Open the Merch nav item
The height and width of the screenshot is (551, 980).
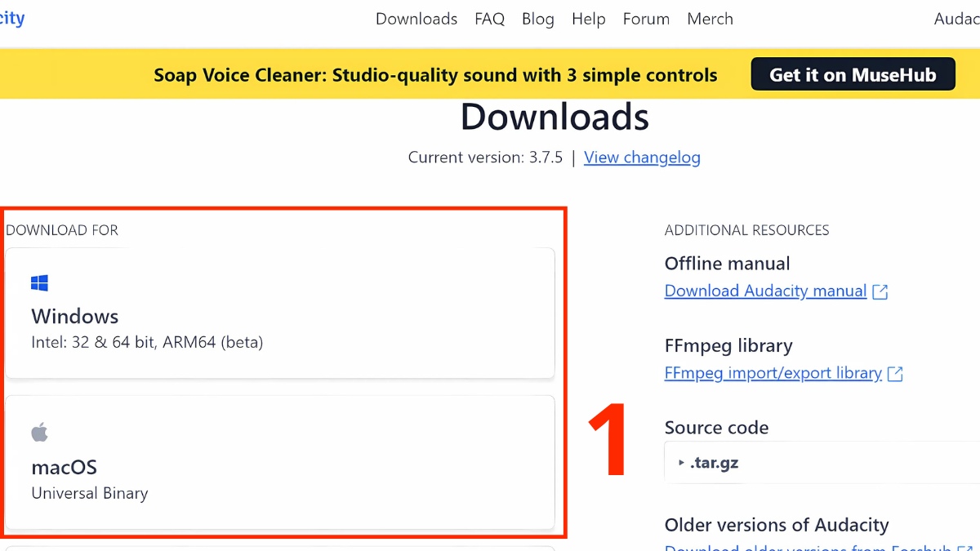pos(710,19)
